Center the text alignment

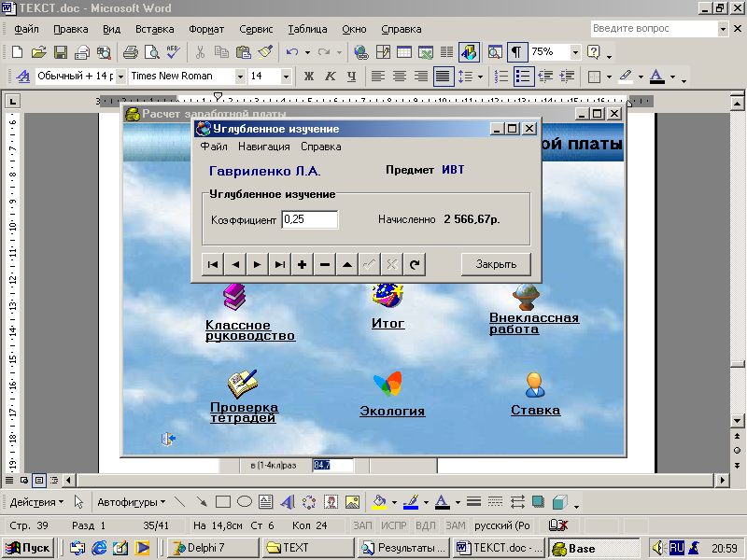pyautogui.click(x=400, y=77)
